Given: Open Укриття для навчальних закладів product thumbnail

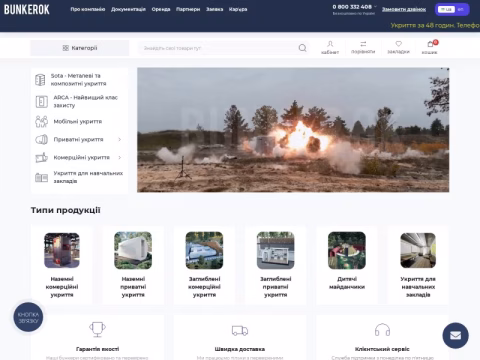Looking at the screenshot, I should click(x=418, y=250).
